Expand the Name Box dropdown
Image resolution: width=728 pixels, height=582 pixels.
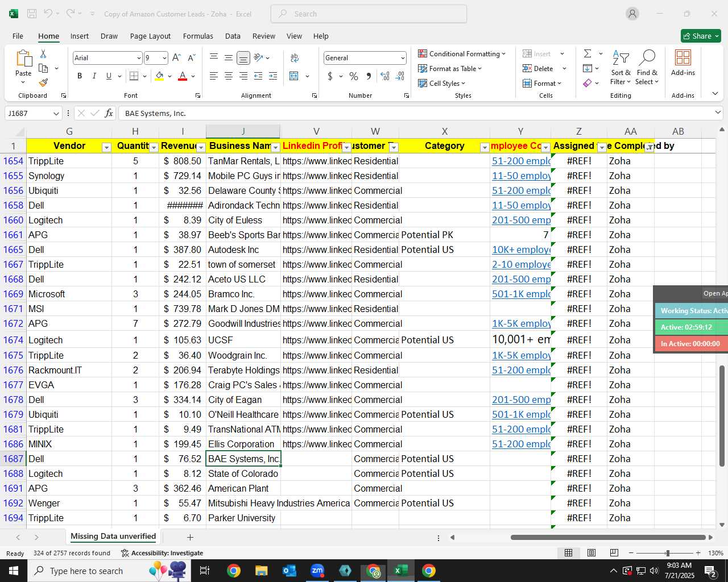click(56, 113)
